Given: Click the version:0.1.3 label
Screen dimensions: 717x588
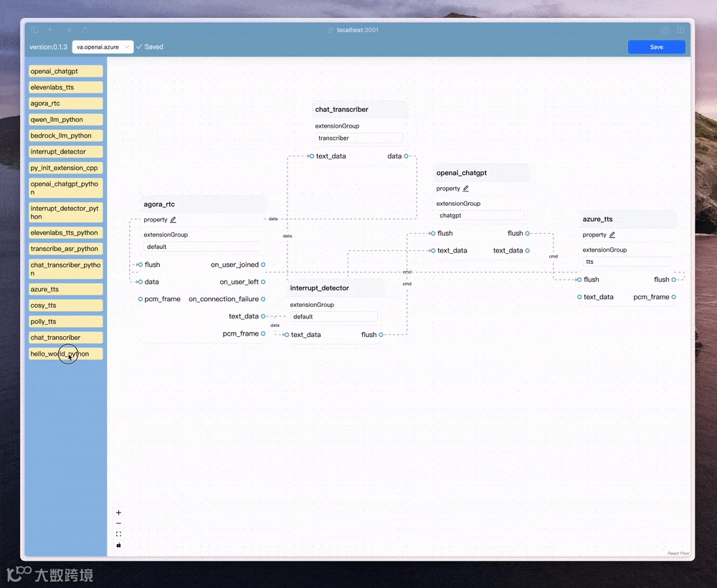Looking at the screenshot, I should coord(48,47).
